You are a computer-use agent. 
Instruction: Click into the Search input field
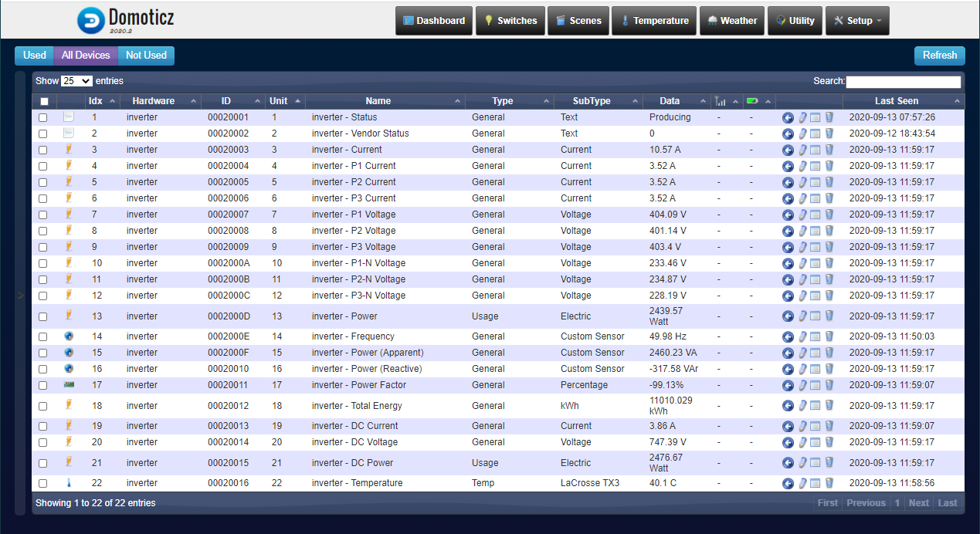(904, 82)
